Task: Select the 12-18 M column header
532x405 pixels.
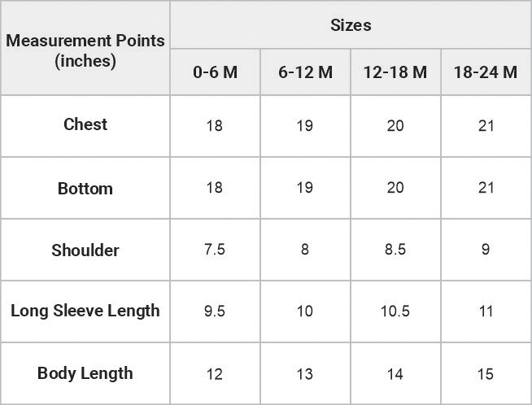Action: tap(395, 72)
